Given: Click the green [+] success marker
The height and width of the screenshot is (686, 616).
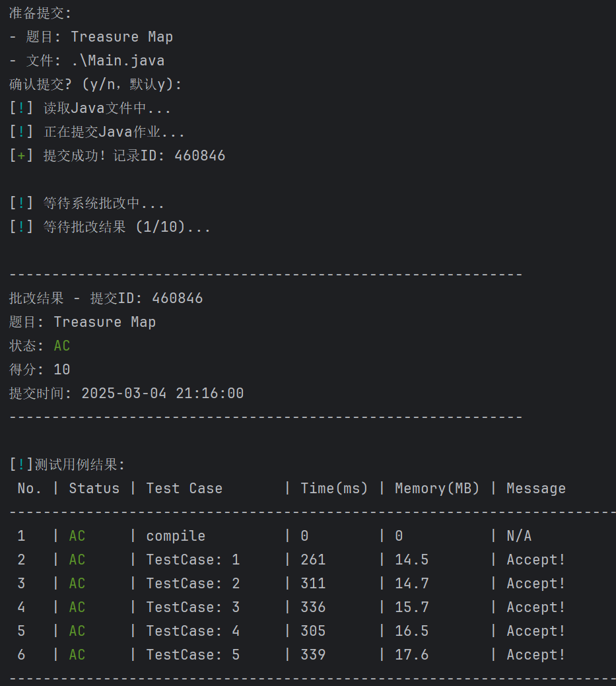Looking at the screenshot, I should [21, 156].
